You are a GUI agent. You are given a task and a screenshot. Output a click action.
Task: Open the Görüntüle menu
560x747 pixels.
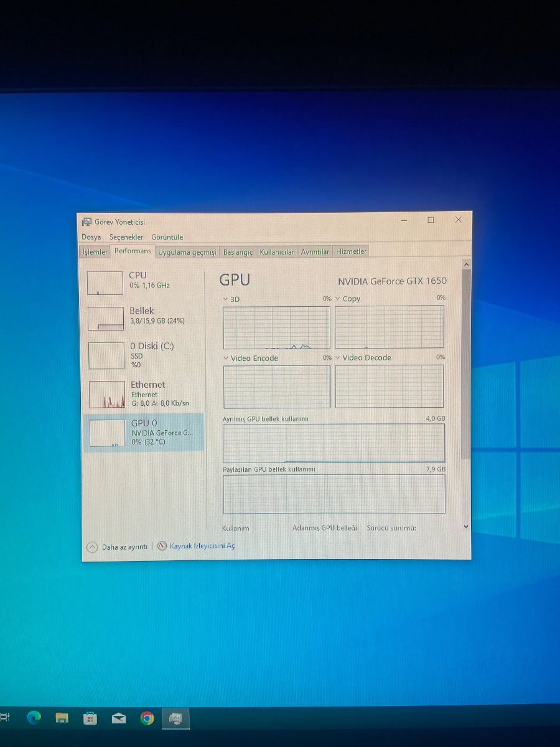[167, 237]
